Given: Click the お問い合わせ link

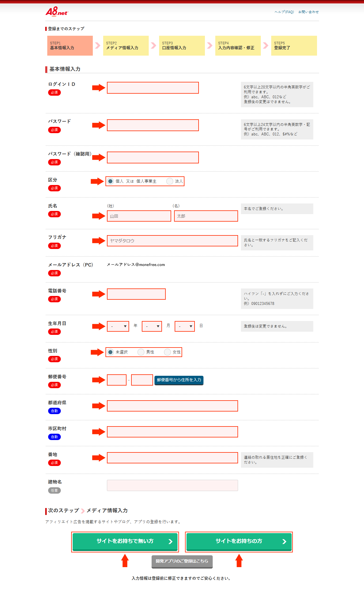Looking at the screenshot, I should 309,12.
